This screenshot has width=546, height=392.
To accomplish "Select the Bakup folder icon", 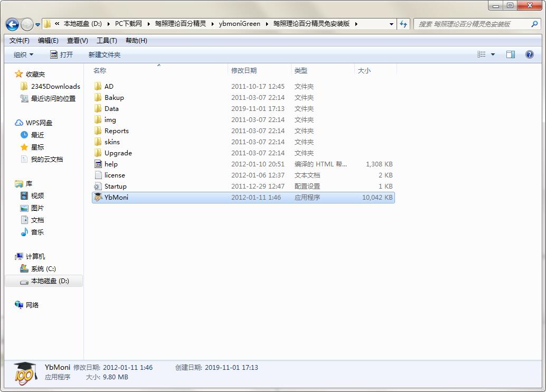I will coord(98,97).
